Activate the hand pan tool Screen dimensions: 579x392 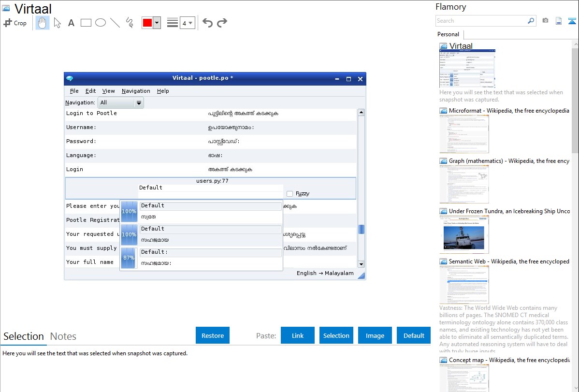point(43,23)
